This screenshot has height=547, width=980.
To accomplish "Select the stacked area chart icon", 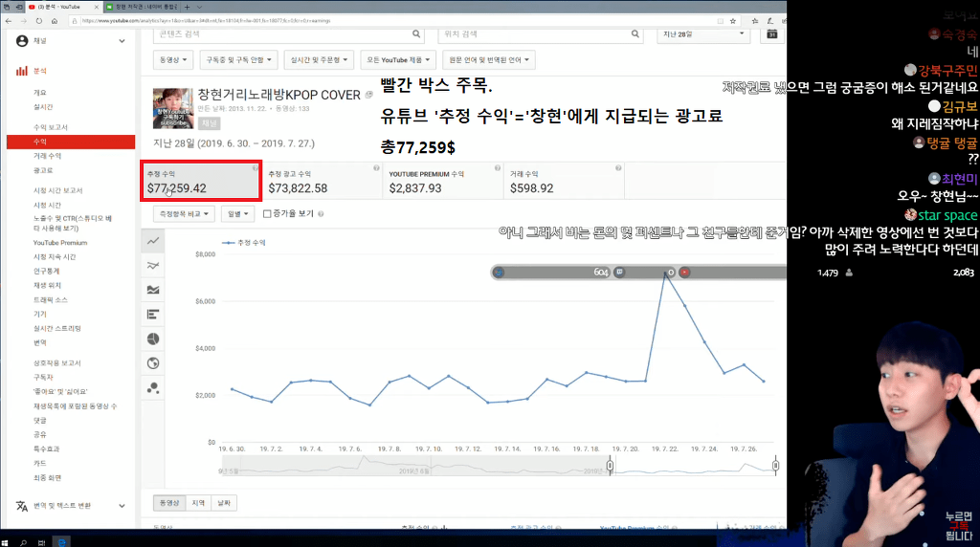I will [153, 290].
